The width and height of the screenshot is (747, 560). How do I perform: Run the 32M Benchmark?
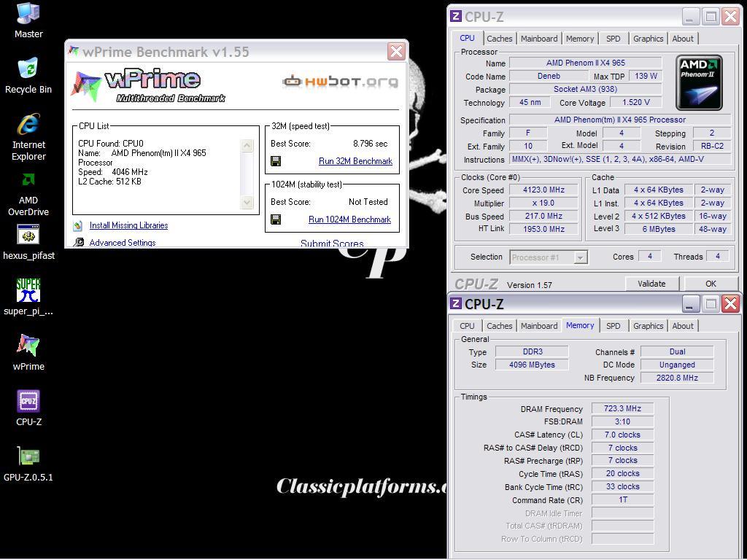[x=355, y=161]
